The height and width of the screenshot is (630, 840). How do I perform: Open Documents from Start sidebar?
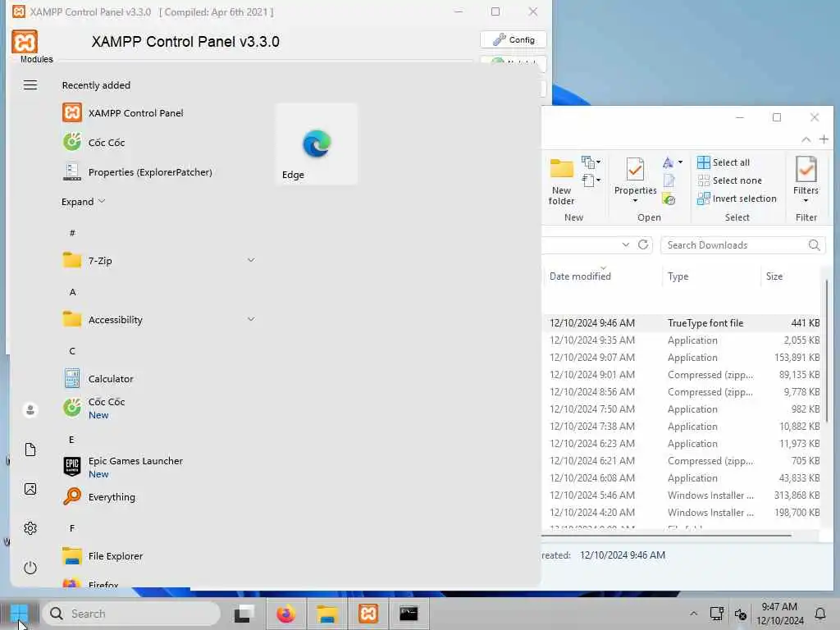pos(30,450)
